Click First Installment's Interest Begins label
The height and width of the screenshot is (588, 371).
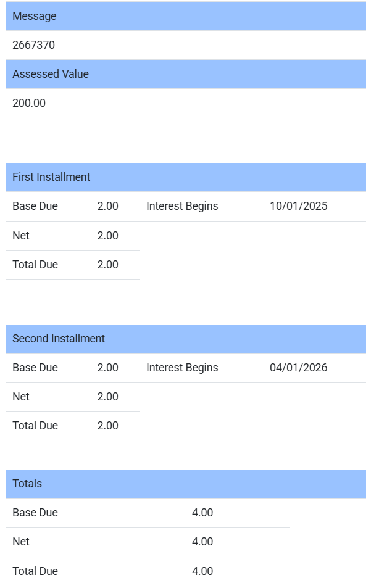pyautogui.click(x=182, y=206)
